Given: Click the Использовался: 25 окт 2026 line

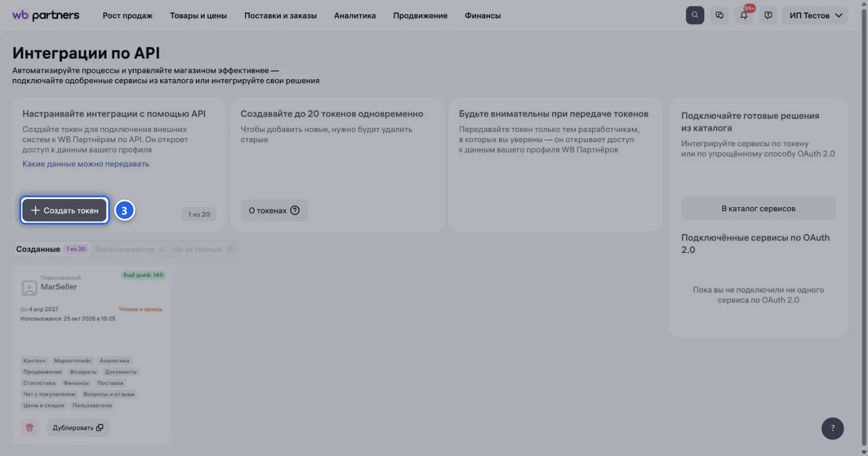Looking at the screenshot, I should pos(68,318).
